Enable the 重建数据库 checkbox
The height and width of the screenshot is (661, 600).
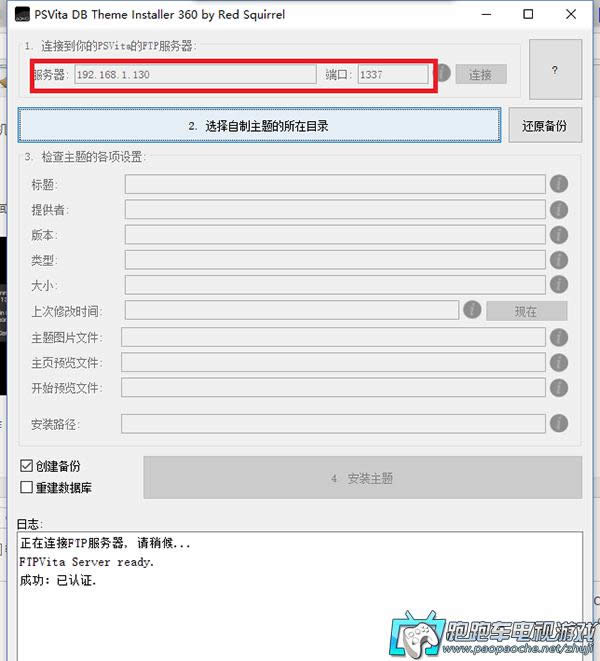coord(28,487)
